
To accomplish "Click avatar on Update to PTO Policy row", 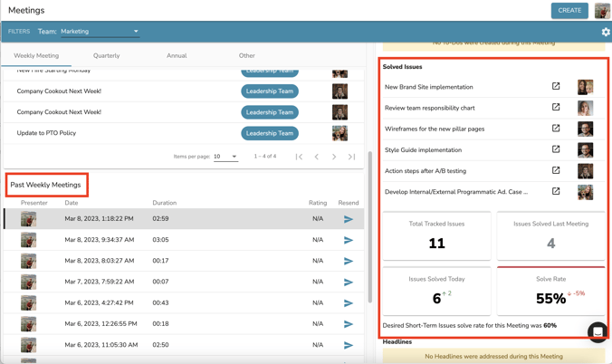I will coord(340,133).
